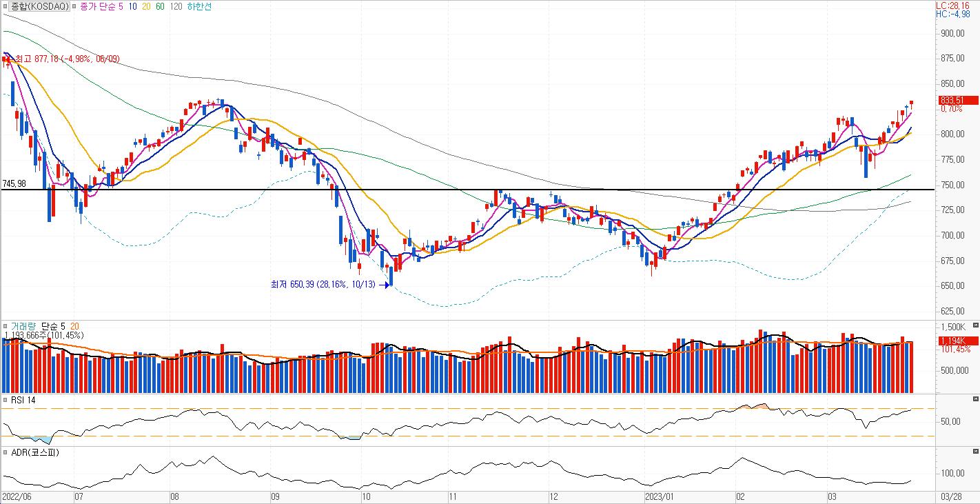The image size is (980, 504).
Task: Click the 10 month marker on date axis
Action: [367, 496]
